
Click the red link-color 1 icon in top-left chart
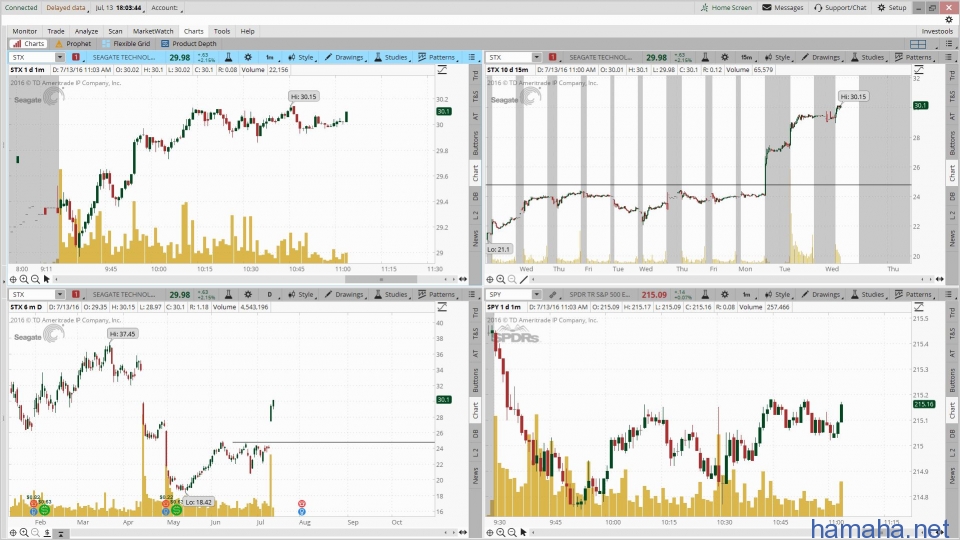coord(76,58)
